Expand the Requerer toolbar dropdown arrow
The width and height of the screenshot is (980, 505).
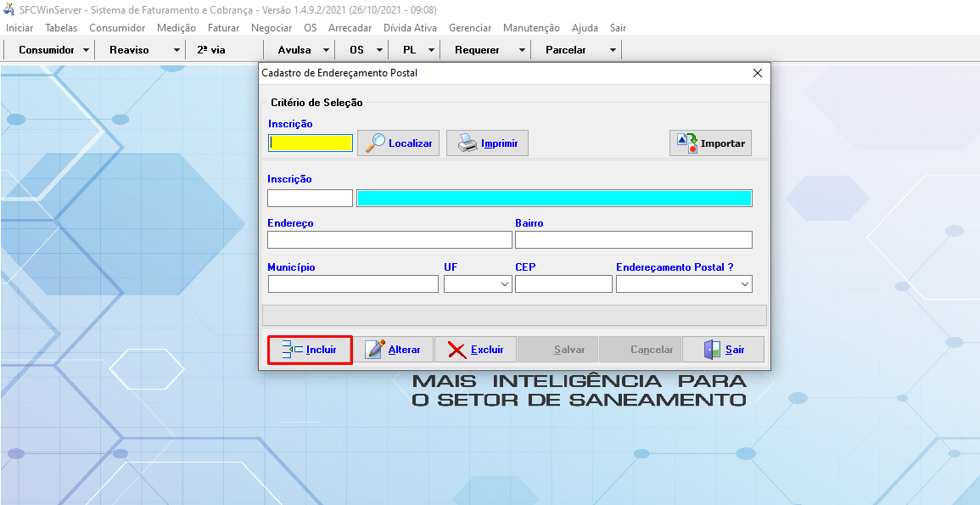pos(522,50)
